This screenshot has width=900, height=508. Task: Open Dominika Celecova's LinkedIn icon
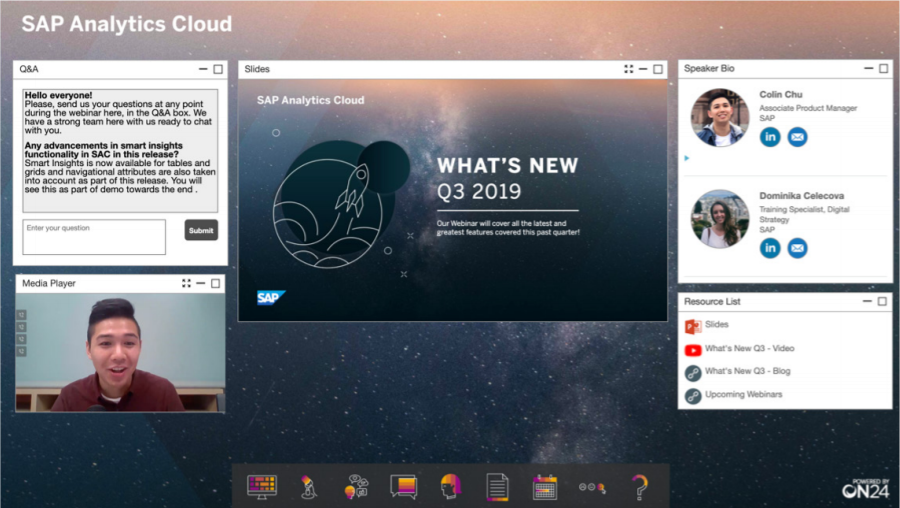770,248
